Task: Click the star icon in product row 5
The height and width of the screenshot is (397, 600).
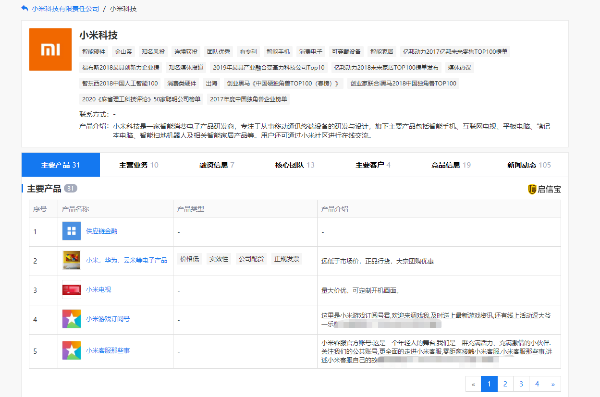Action: 72,350
